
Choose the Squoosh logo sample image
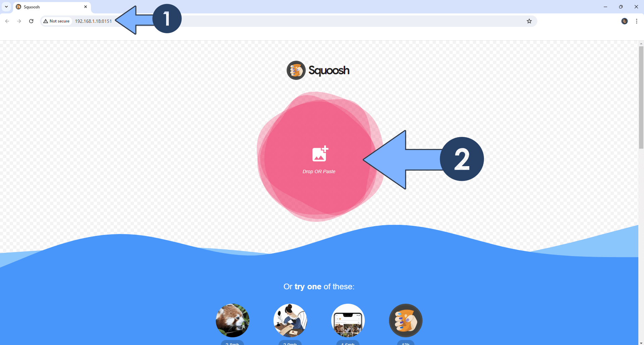[406, 321]
